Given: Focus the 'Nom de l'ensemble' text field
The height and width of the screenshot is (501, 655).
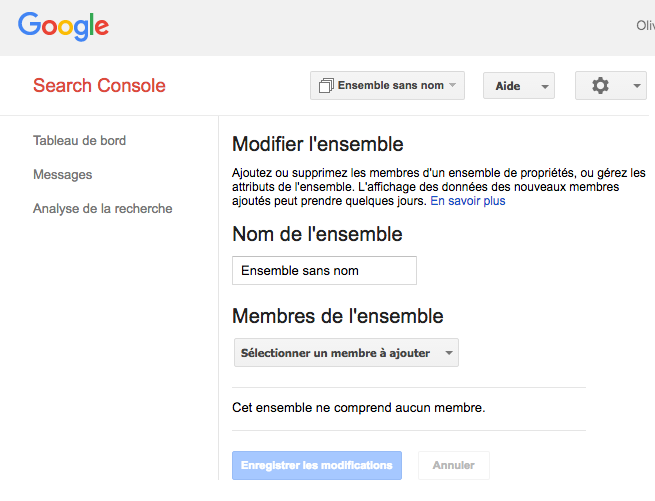Looking at the screenshot, I should tap(324, 271).
